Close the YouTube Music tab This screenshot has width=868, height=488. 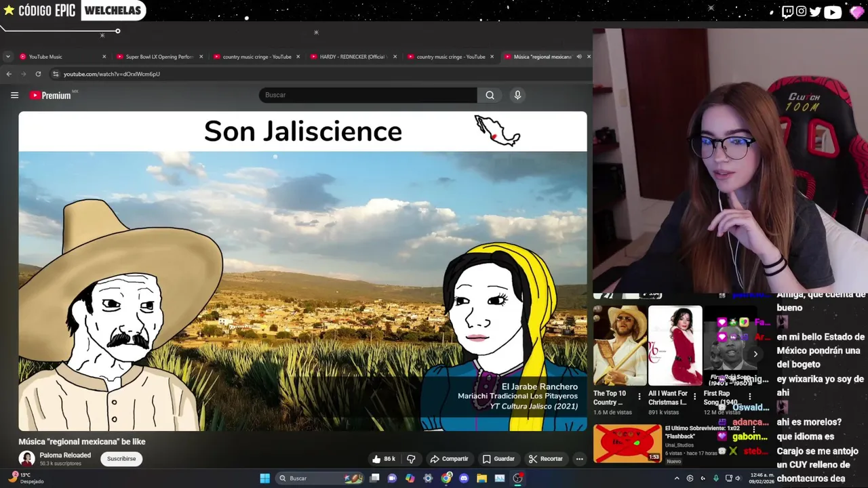(x=104, y=57)
